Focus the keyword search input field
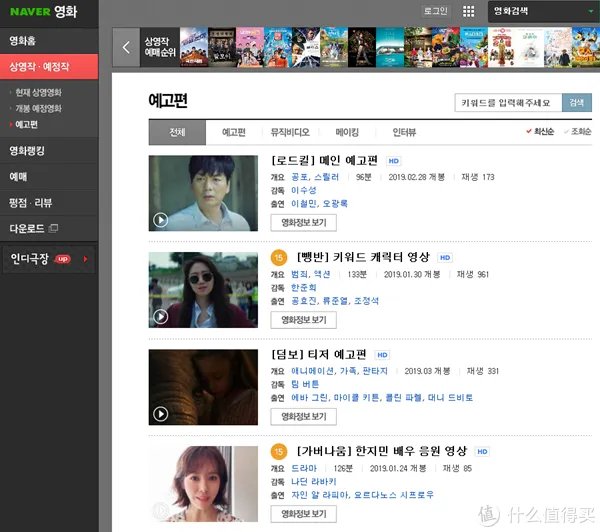Screen dimensions: 600x532 (x=507, y=102)
